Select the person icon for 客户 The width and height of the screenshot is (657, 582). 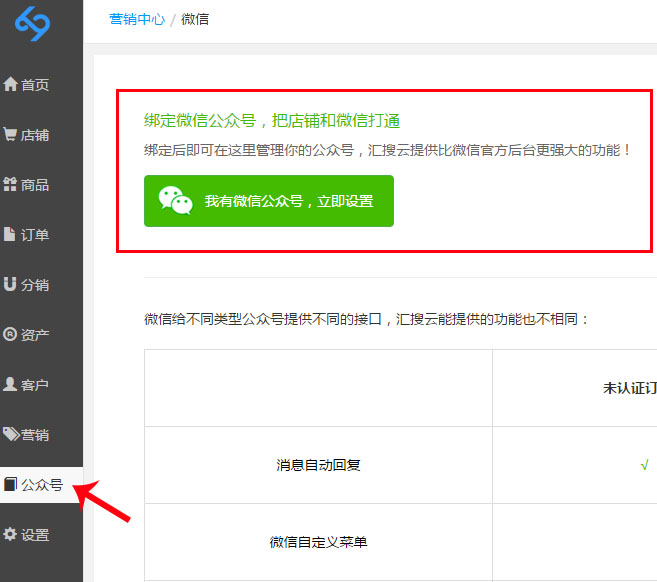[x=11, y=385]
